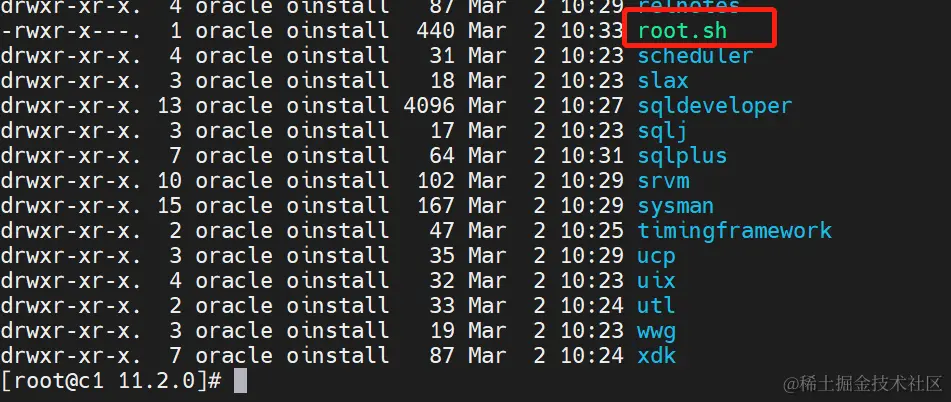Click the highlighted root.sh file name
The image size is (951, 402).
pos(682,31)
